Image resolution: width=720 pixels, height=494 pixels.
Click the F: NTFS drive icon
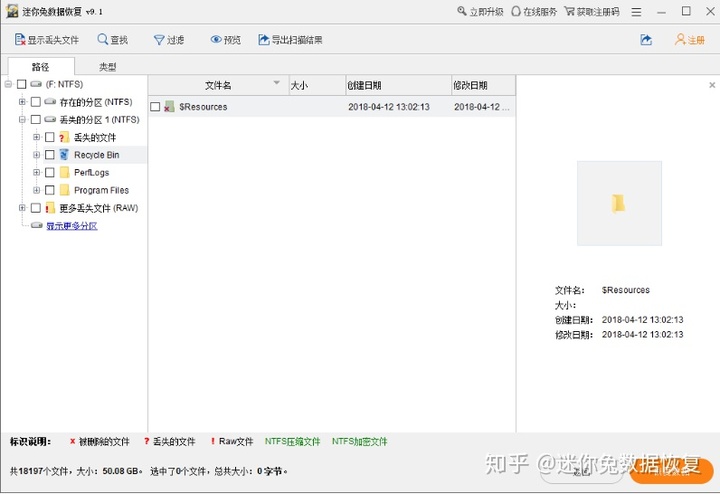pos(36,84)
